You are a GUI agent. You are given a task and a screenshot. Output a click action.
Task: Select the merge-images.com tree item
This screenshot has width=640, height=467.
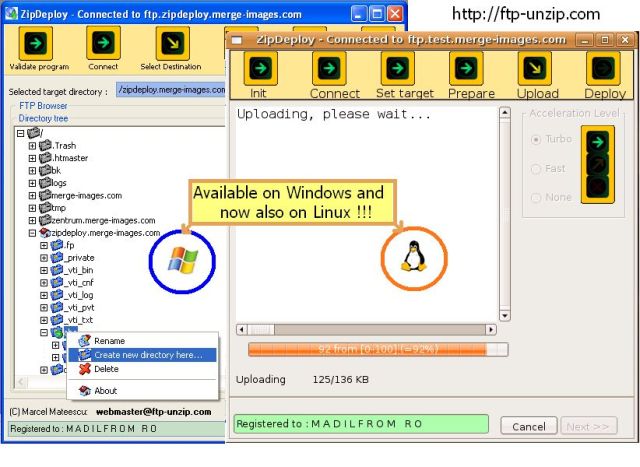87,196
